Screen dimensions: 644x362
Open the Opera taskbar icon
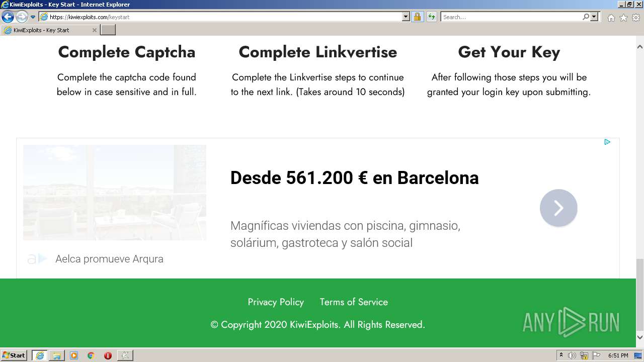(x=108, y=355)
